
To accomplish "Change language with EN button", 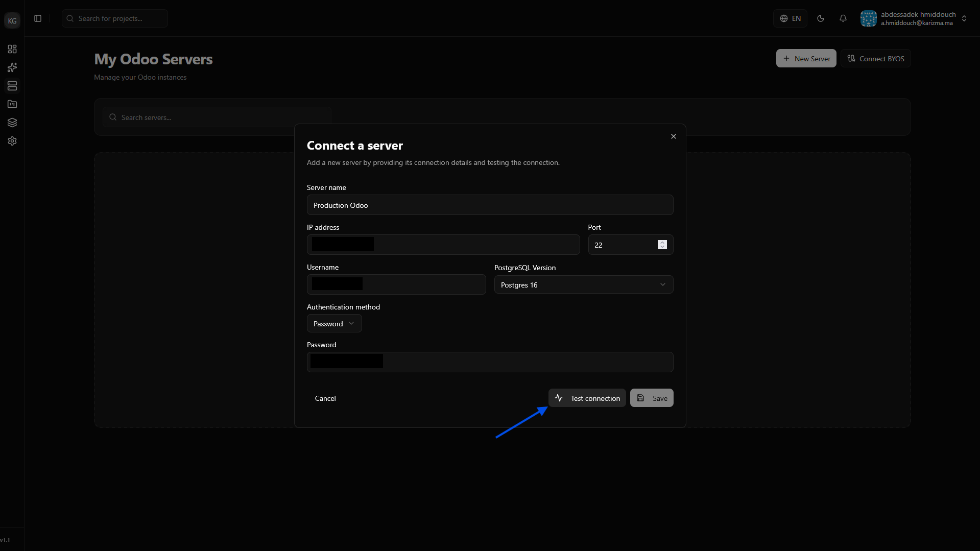I will pyautogui.click(x=790, y=18).
